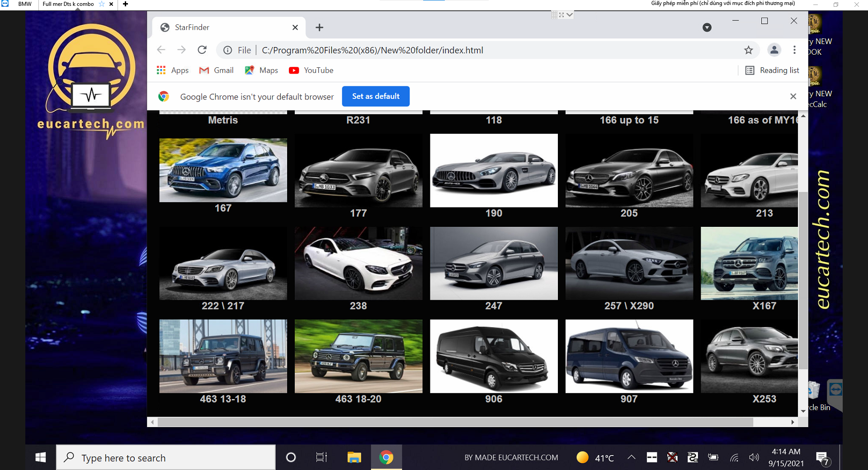Click the horizontal scrollbar right arrow

[x=793, y=422]
